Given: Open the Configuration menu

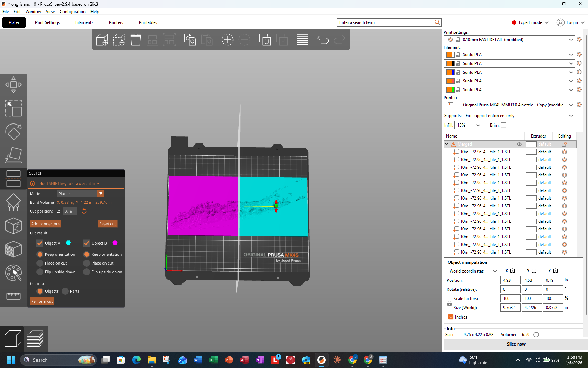Looking at the screenshot, I should (72, 12).
